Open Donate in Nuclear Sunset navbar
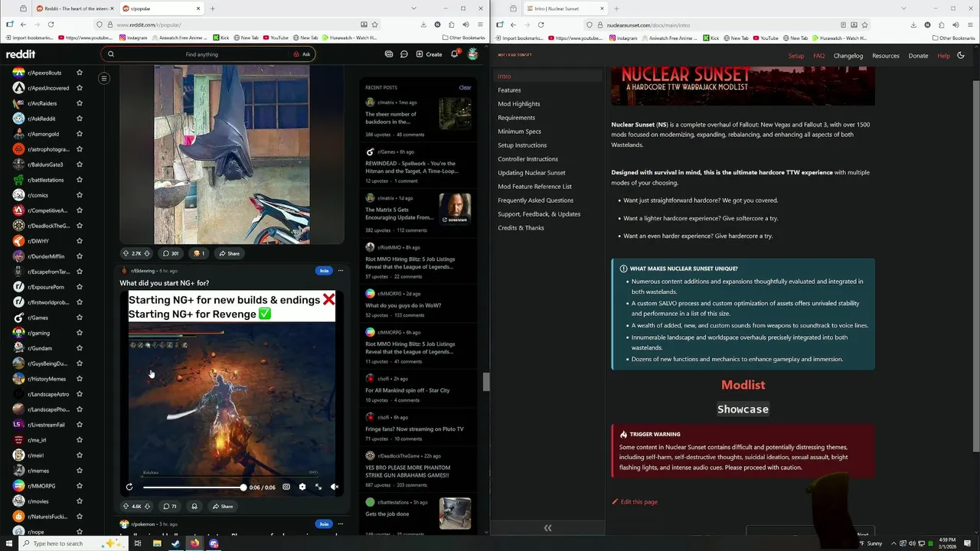980x551 pixels. (x=918, y=56)
